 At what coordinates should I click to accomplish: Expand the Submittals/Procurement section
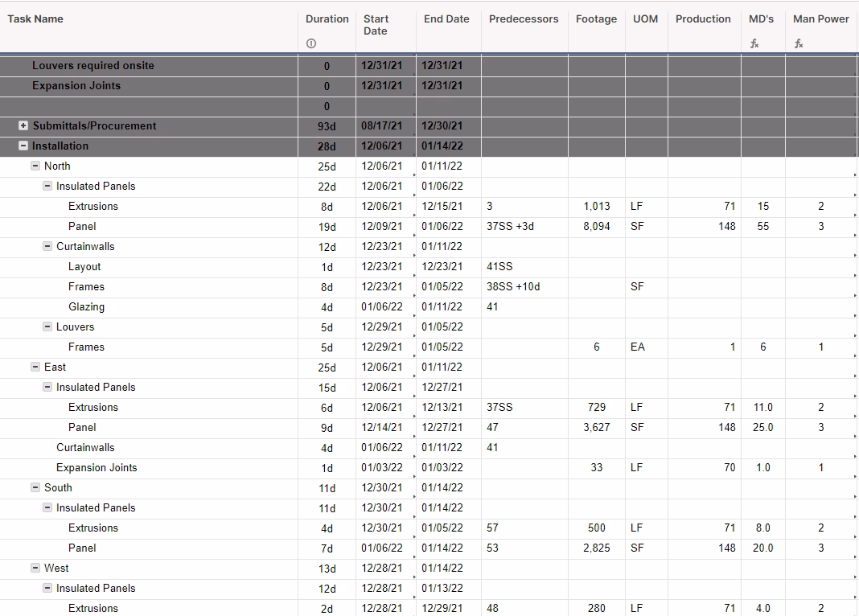[22, 125]
